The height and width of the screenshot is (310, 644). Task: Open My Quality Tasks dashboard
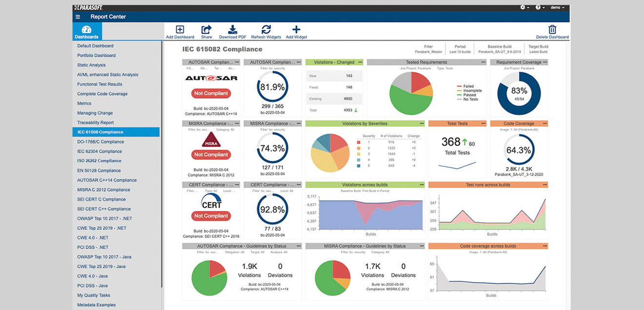pos(94,295)
